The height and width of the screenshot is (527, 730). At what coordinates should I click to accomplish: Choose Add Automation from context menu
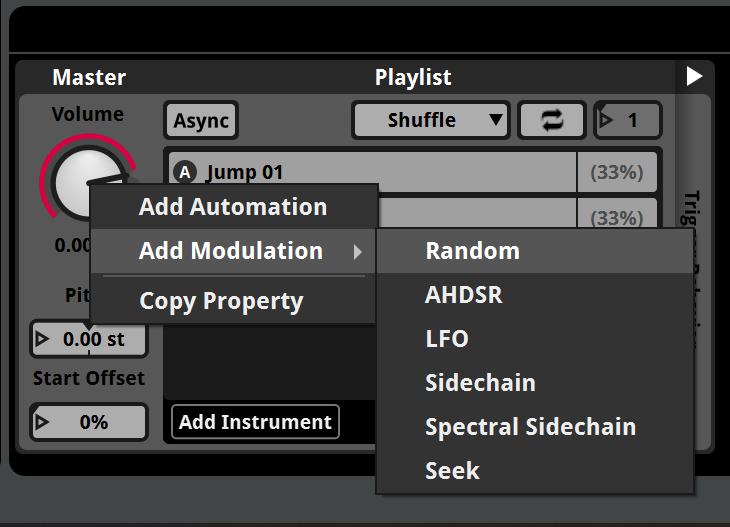pyautogui.click(x=232, y=207)
